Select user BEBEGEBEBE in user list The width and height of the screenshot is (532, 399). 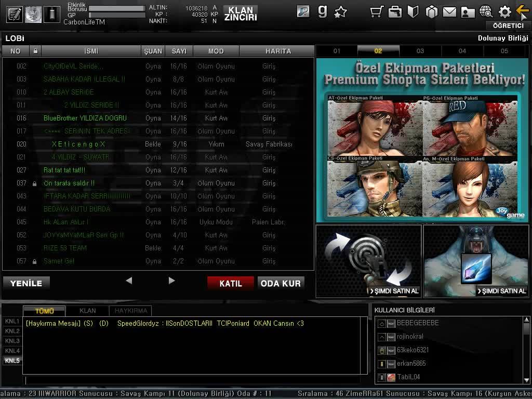[449, 323]
